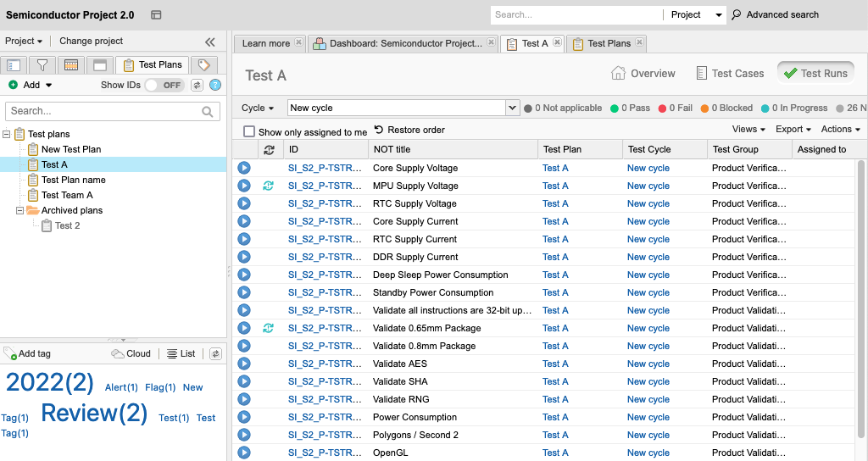The height and width of the screenshot is (461, 868).
Task: Open the Add dropdown in sidebar
Action: click(x=30, y=85)
